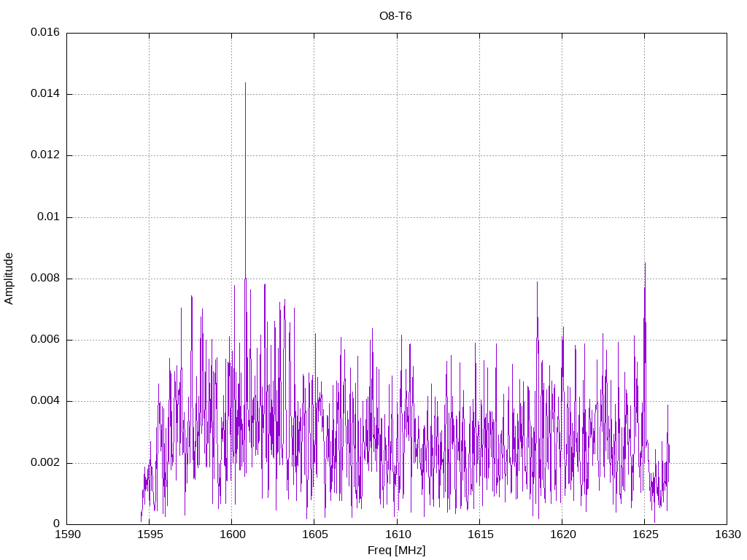The height and width of the screenshot is (560, 747).
Task: Click x-axis tick label 1625
Action: coord(645,534)
